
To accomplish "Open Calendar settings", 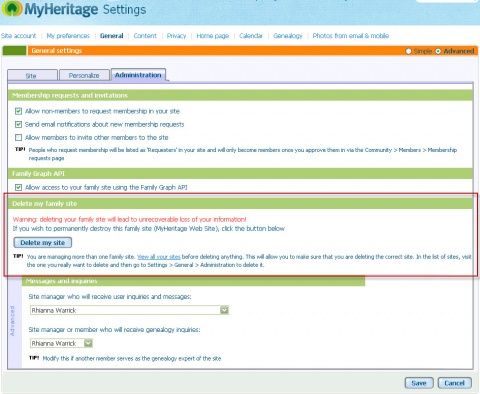I will click(x=251, y=36).
